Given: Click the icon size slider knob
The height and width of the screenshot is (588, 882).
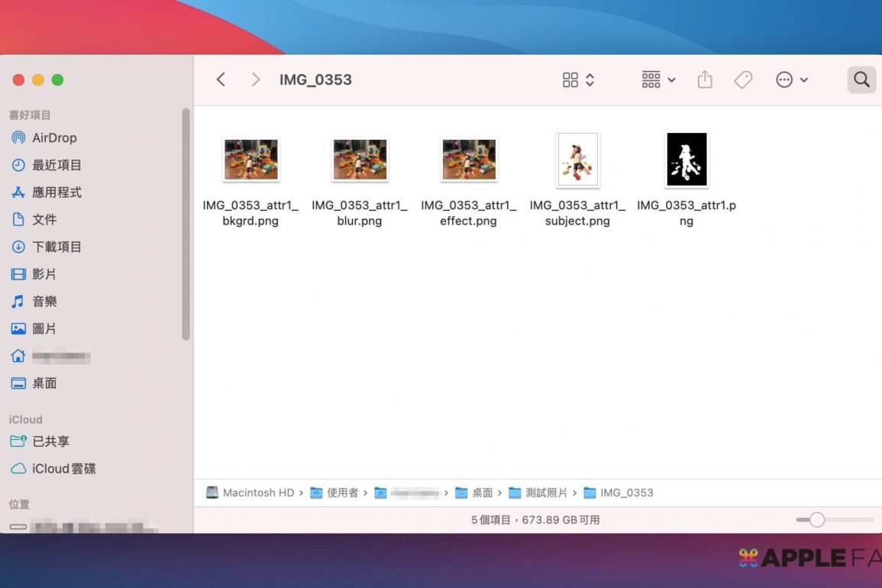Looking at the screenshot, I should tap(817, 520).
